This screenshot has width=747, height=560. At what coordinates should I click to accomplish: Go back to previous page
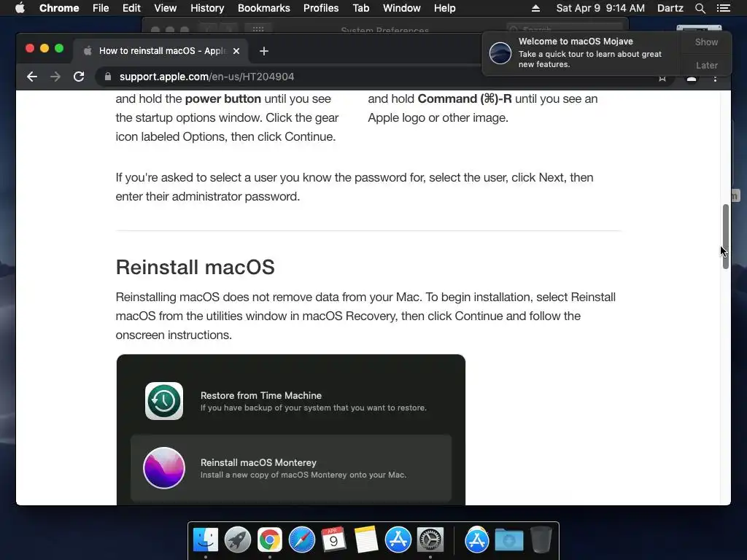[x=32, y=77]
